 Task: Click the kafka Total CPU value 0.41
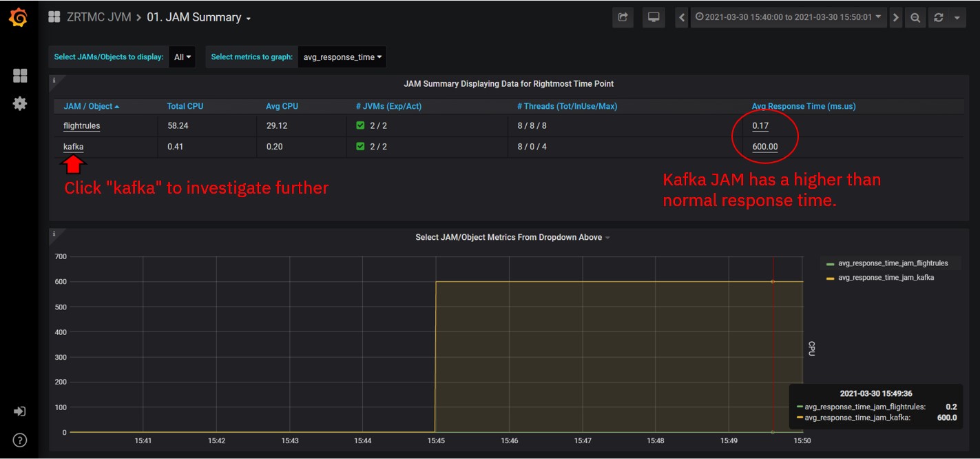(x=176, y=147)
